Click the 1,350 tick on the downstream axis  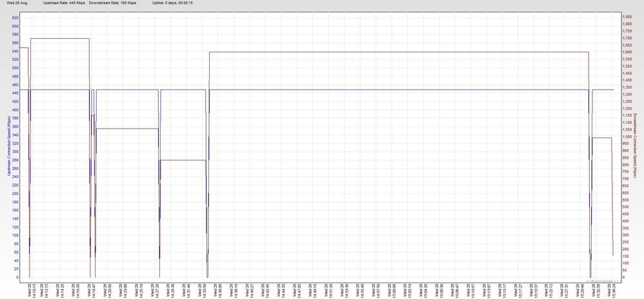tap(628, 87)
